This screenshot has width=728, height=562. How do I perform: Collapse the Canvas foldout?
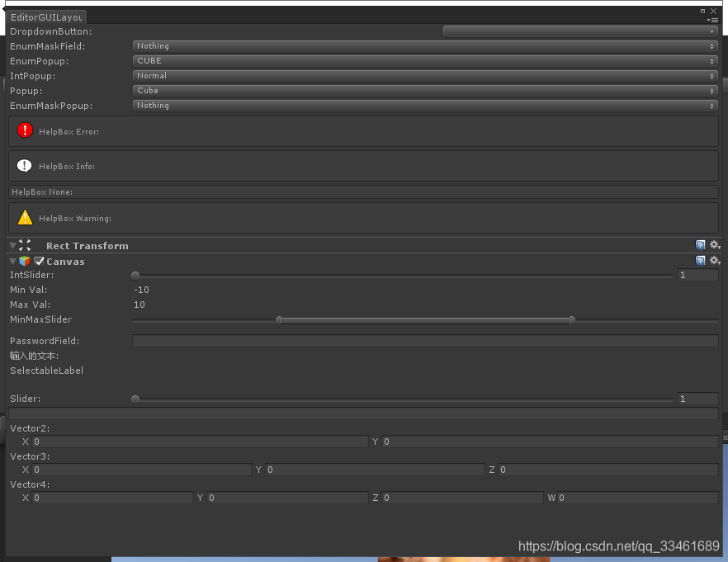pos(13,262)
